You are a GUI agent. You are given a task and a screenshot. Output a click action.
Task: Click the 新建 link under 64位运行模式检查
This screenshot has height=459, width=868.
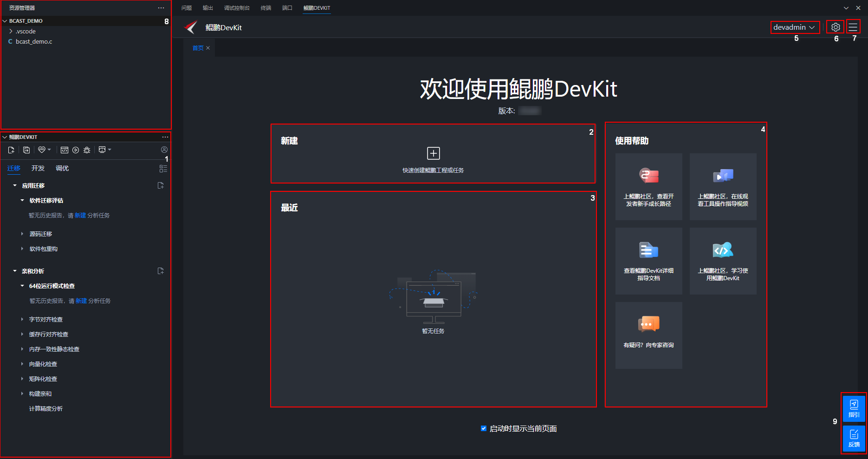(81, 301)
